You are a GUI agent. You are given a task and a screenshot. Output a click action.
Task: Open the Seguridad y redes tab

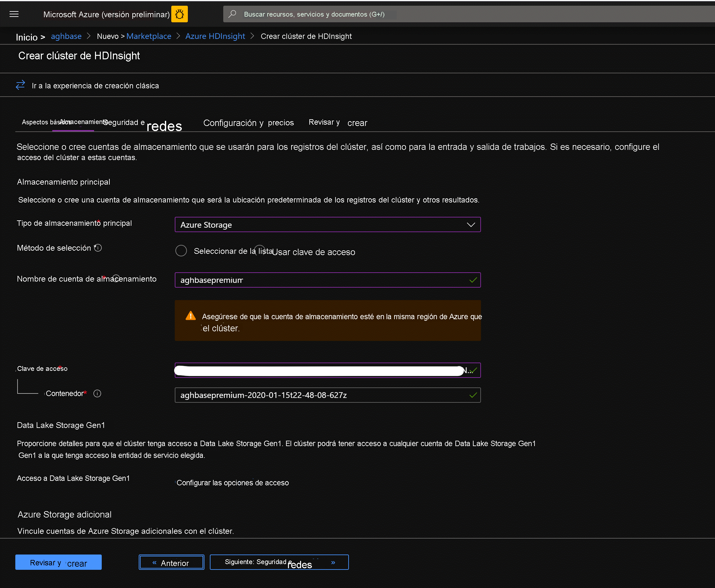pyautogui.click(x=142, y=124)
